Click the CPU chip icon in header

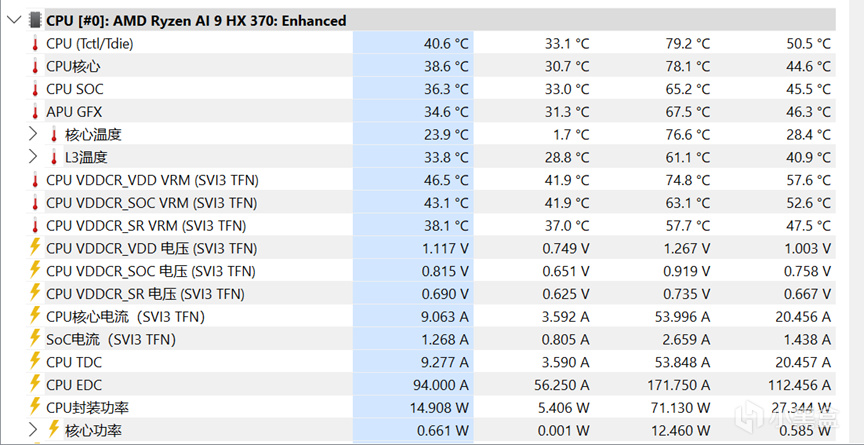[34, 21]
